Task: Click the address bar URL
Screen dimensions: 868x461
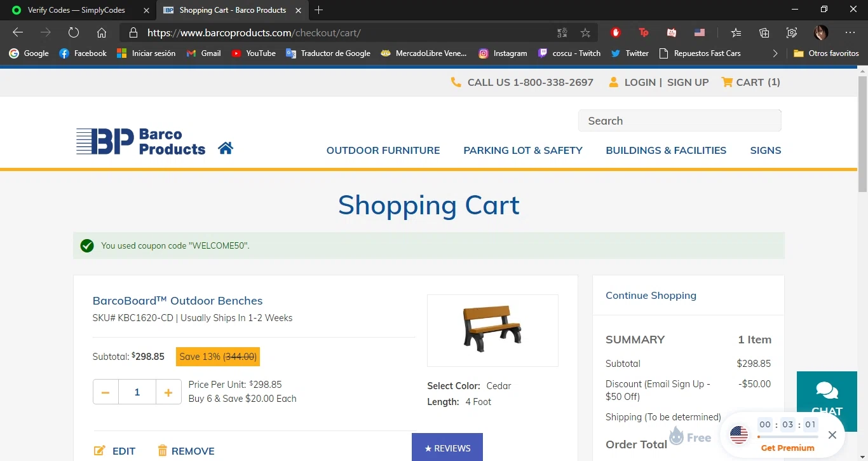Action: click(x=254, y=32)
